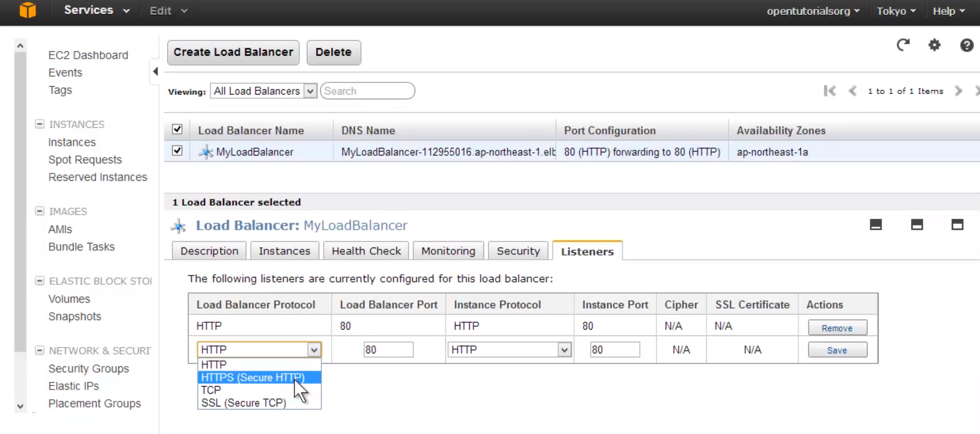Collapse the IMAGES sidebar section
The image size is (980, 434).
coord(39,211)
